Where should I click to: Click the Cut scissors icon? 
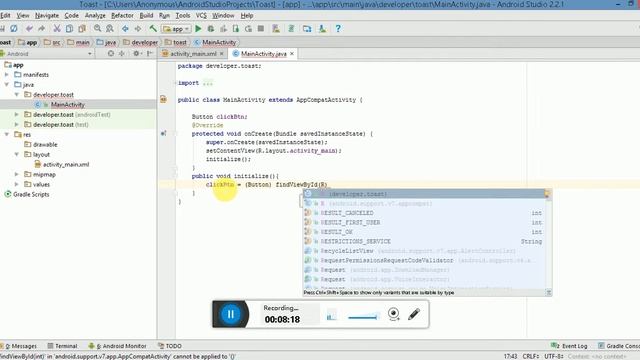pos(57,29)
